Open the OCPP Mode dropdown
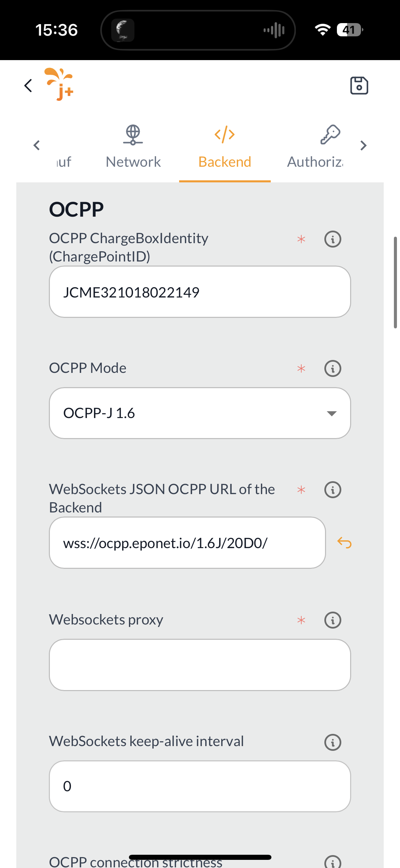This screenshot has height=868, width=400. [x=200, y=413]
